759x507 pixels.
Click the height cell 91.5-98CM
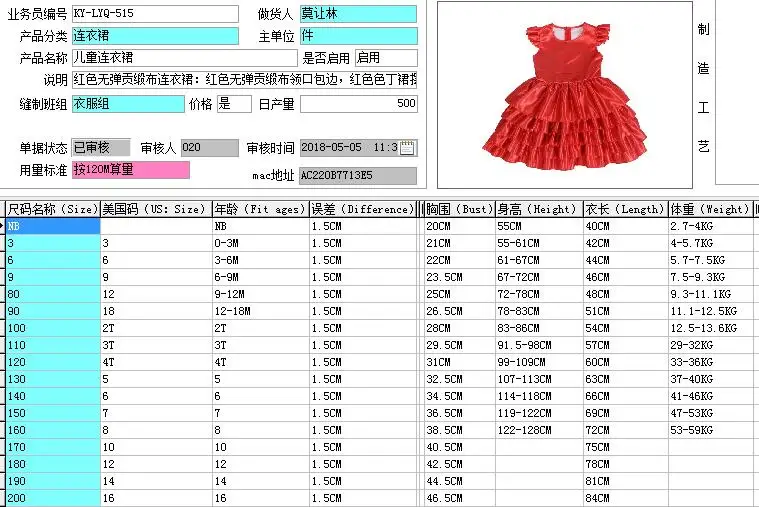pos(539,345)
